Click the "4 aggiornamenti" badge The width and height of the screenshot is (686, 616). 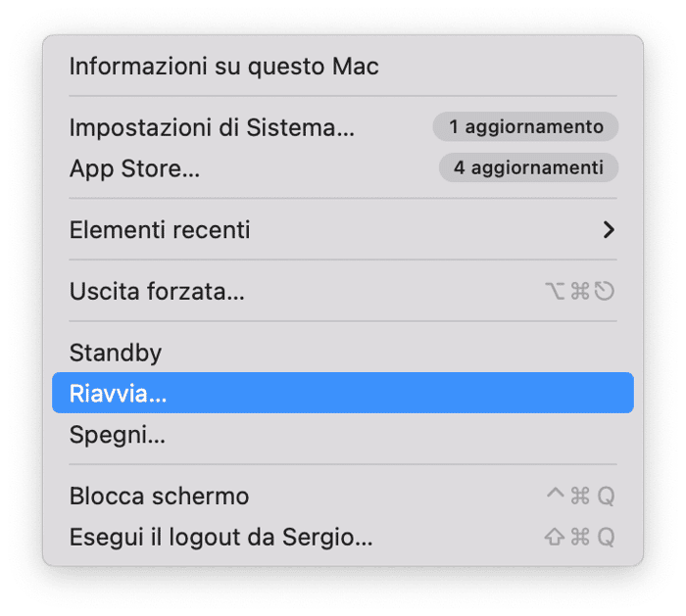point(528,168)
